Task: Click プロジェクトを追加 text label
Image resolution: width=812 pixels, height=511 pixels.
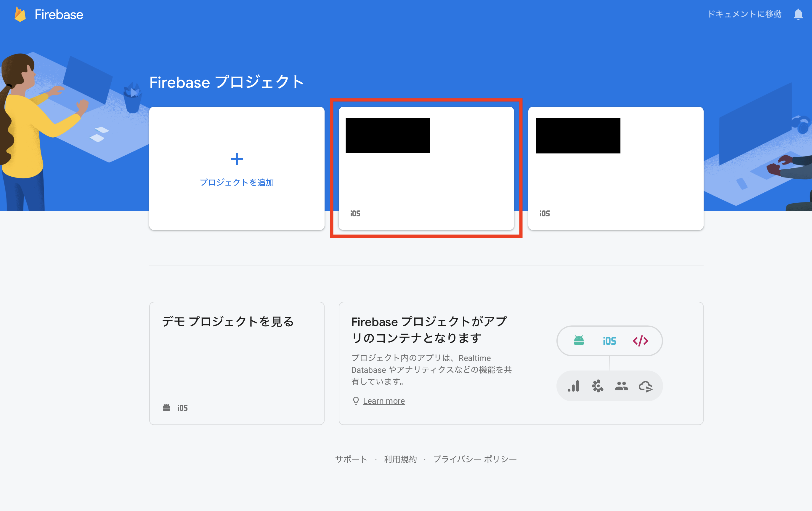Action: click(x=237, y=182)
